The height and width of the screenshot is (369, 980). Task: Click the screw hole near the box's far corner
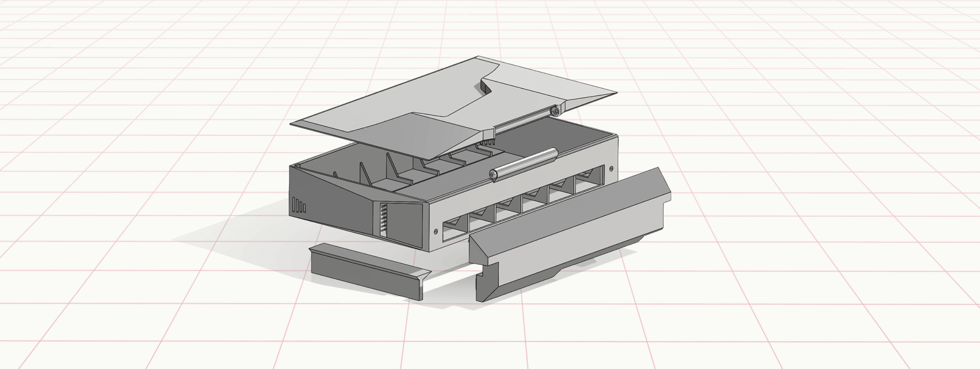coord(611,169)
